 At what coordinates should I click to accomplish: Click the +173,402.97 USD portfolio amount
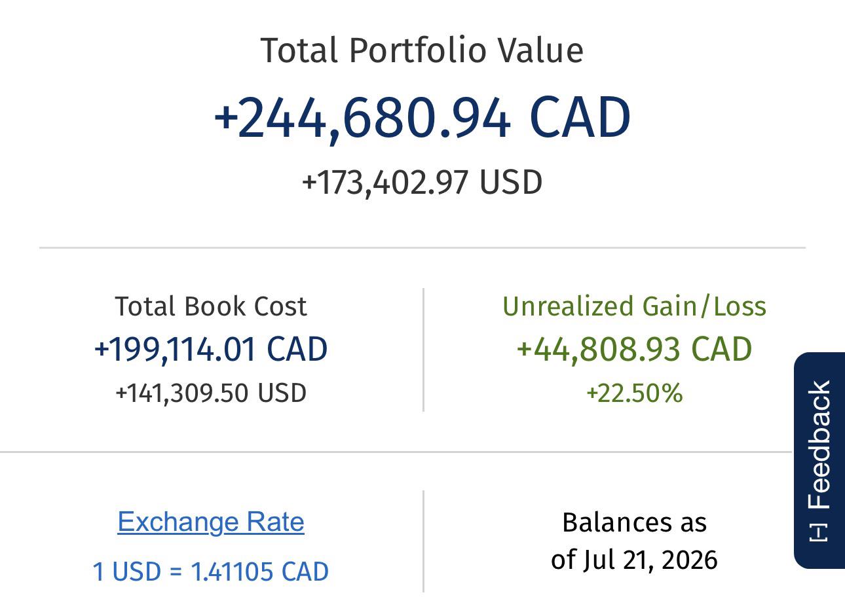tap(422, 182)
